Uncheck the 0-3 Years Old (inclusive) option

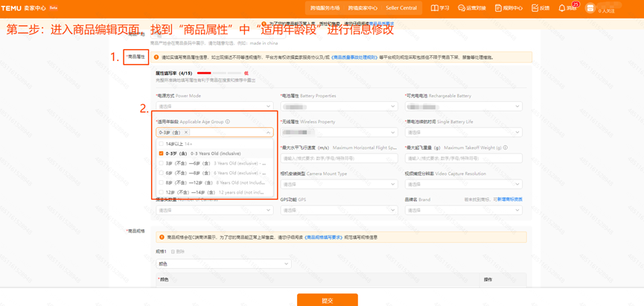tap(161, 153)
